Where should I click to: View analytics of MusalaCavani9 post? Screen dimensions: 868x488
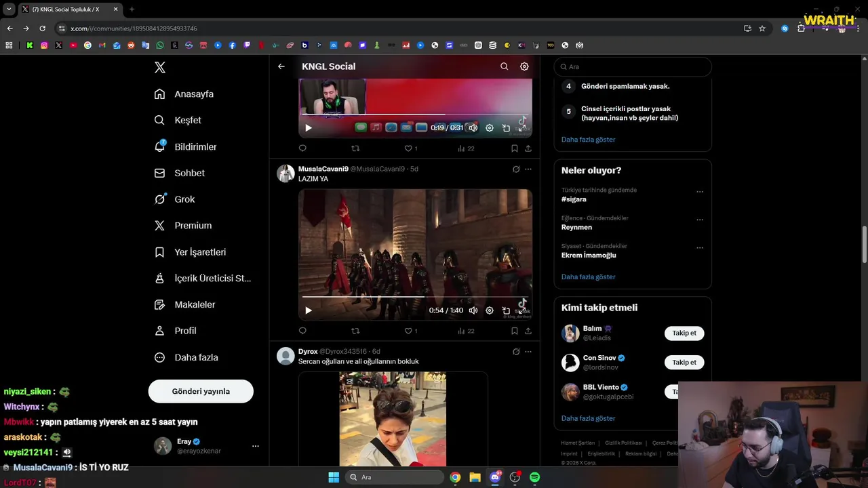[466, 331]
